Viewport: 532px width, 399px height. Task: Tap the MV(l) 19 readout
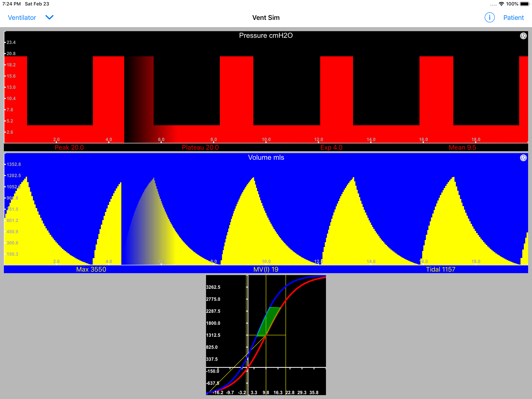tap(266, 269)
